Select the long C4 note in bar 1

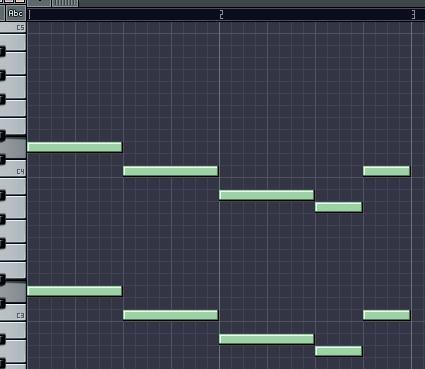[x=170, y=171]
